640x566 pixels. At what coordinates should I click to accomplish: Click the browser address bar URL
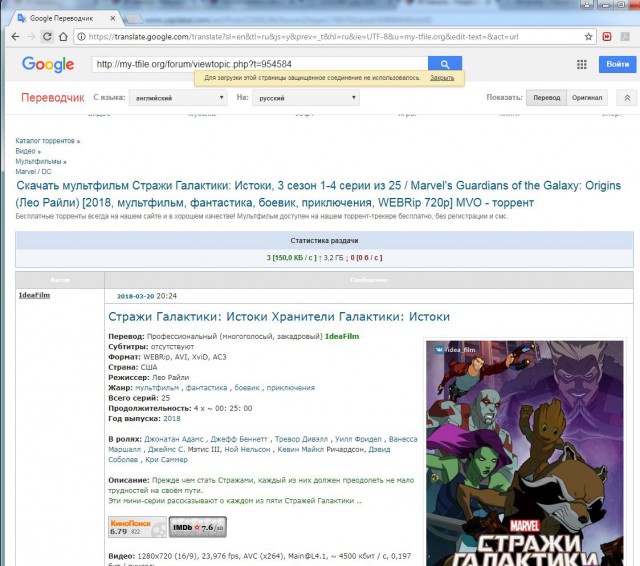click(303, 37)
